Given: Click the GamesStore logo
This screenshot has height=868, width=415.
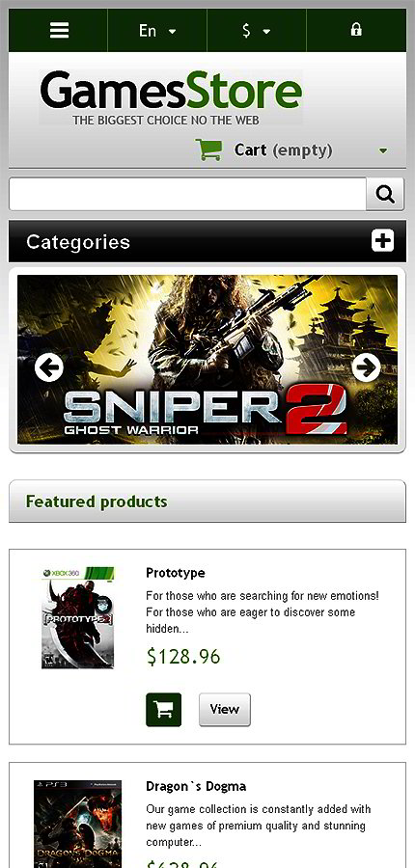Looking at the screenshot, I should [x=171, y=97].
